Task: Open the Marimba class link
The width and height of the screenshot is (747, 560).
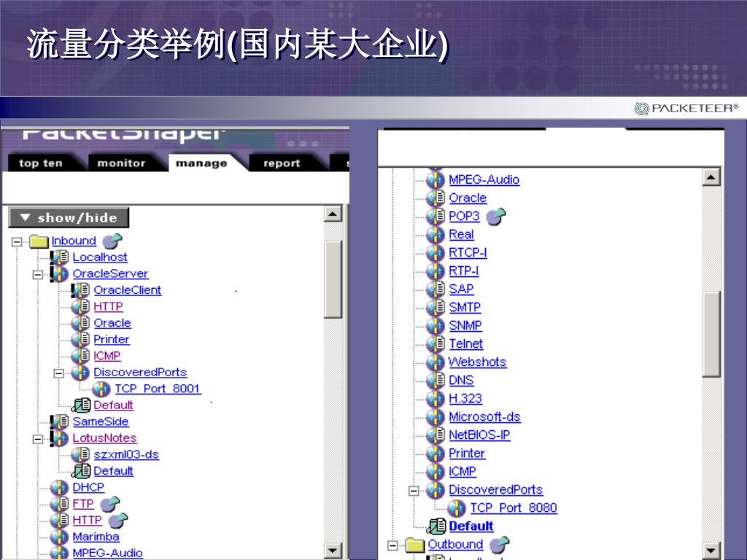Action: (96, 537)
